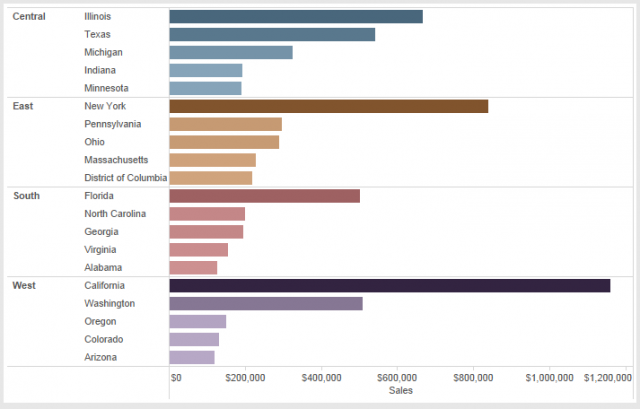The width and height of the screenshot is (640, 409).
Task: Select the Pennsylvania sales bar
Action: 225,124
